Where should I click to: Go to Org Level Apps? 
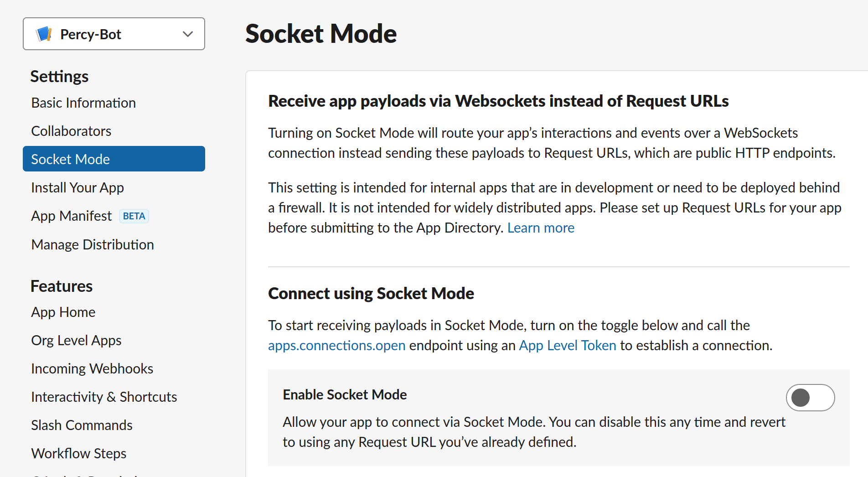click(76, 340)
